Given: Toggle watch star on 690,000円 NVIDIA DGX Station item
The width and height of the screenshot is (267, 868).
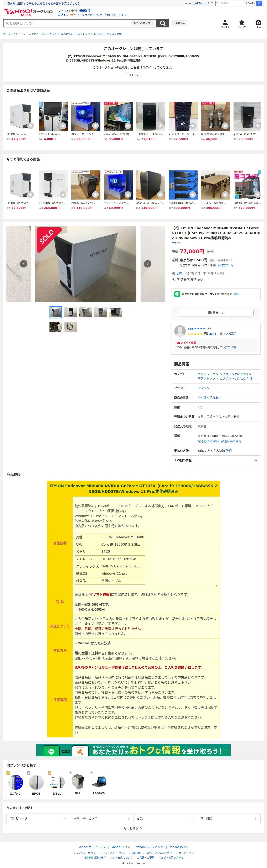Looking at the screenshot, I should pos(193,194).
